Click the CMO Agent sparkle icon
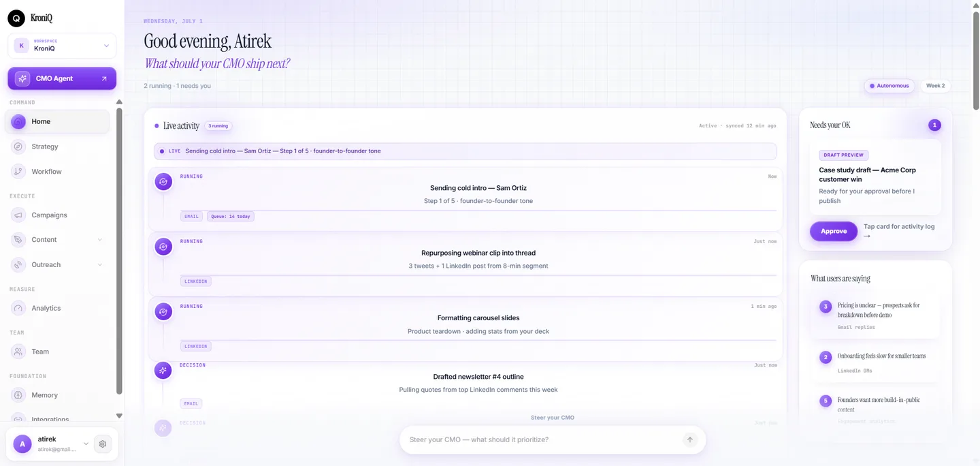 (22, 78)
